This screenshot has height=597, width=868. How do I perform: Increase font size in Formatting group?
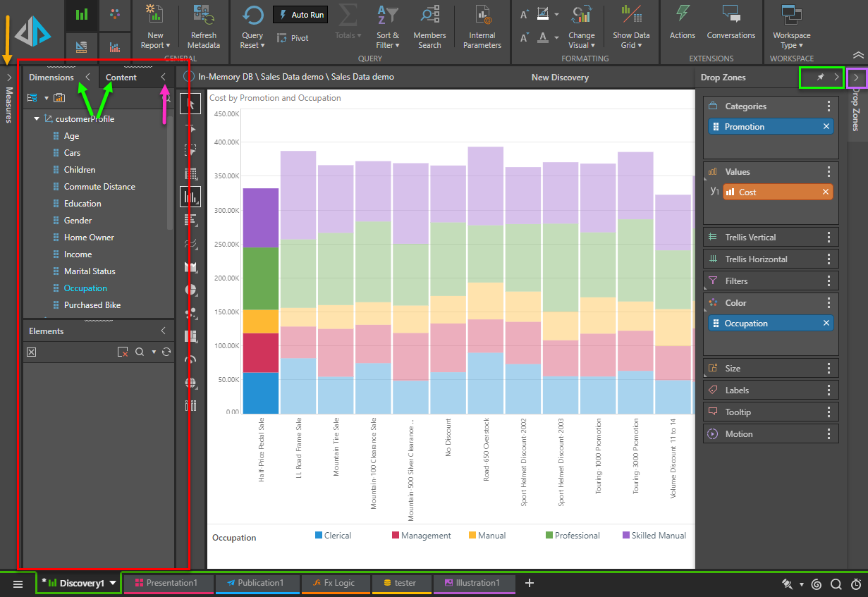click(525, 14)
